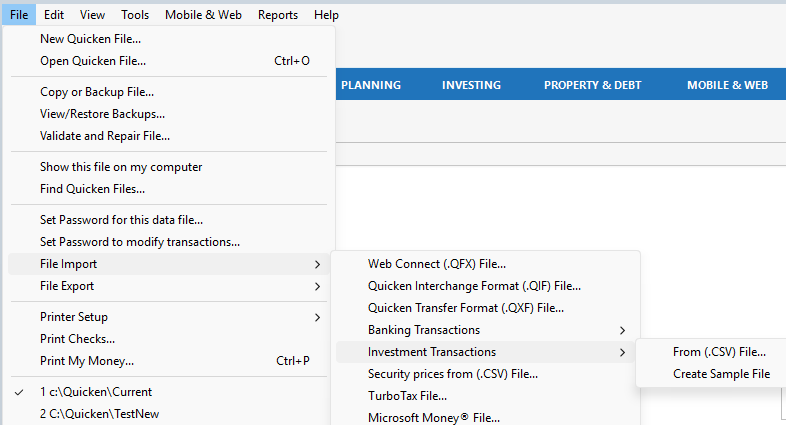Open the Edit menu
Screen dimensions: 786x425
(54, 15)
